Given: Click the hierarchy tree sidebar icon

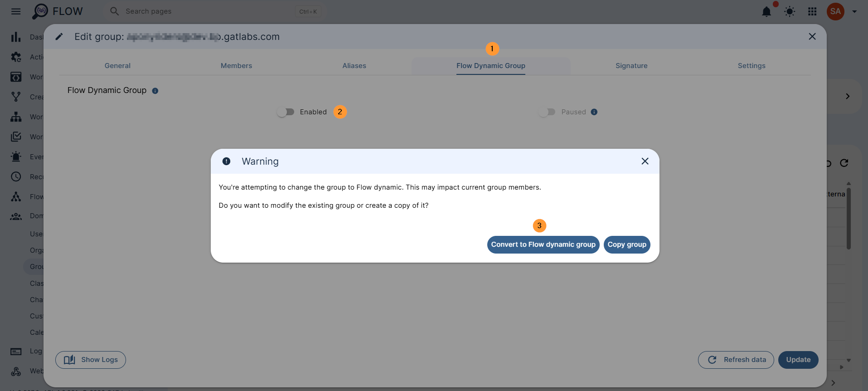Looking at the screenshot, I should coord(16,117).
